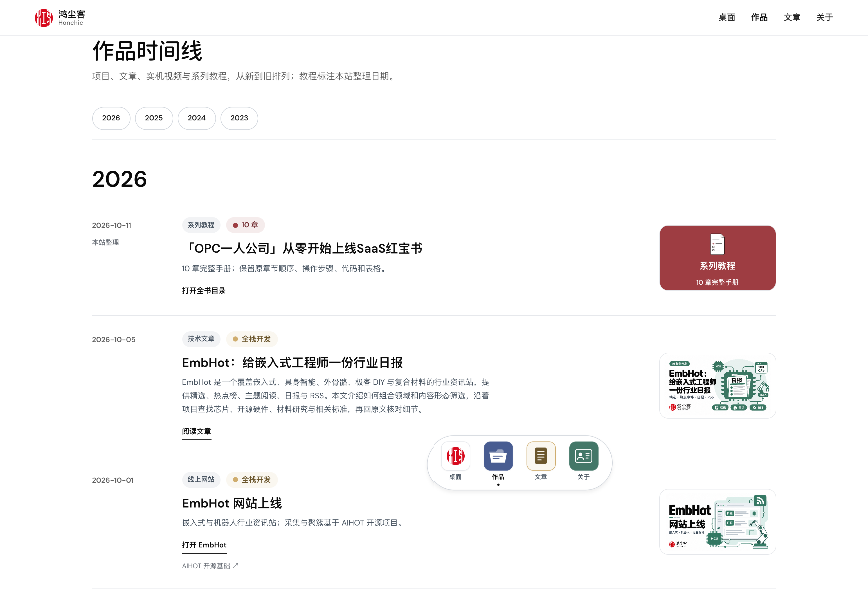This screenshot has height=602, width=868.
Task: Open the EmbHot 行业日报 article title
Action: pyautogui.click(x=292, y=363)
